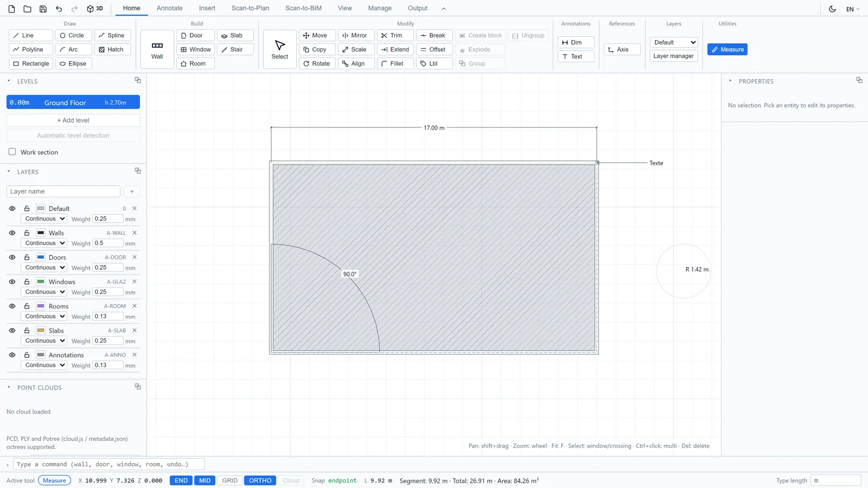Click the save disk icon

click(x=43, y=9)
